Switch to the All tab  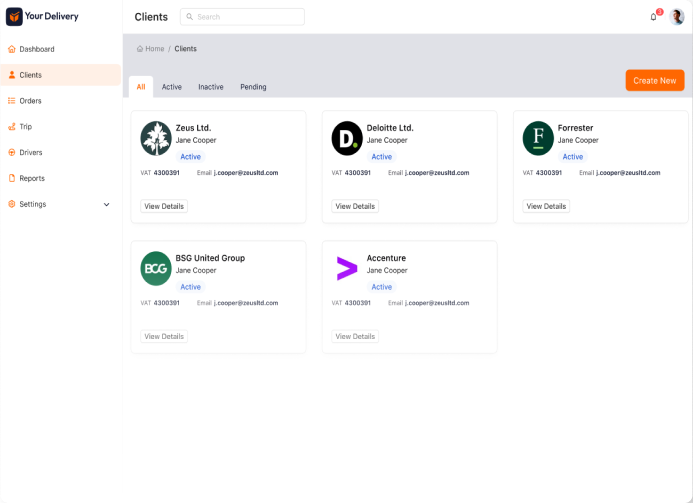141,87
